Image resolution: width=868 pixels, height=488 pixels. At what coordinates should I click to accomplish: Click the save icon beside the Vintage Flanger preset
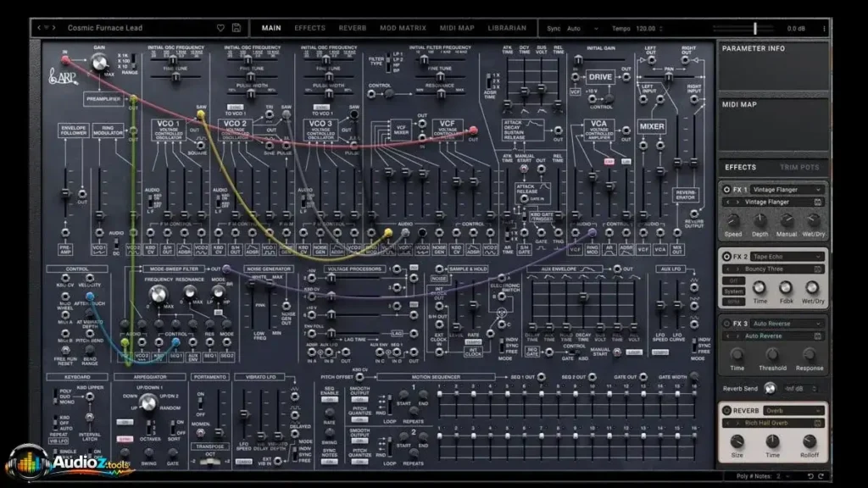pyautogui.click(x=817, y=202)
